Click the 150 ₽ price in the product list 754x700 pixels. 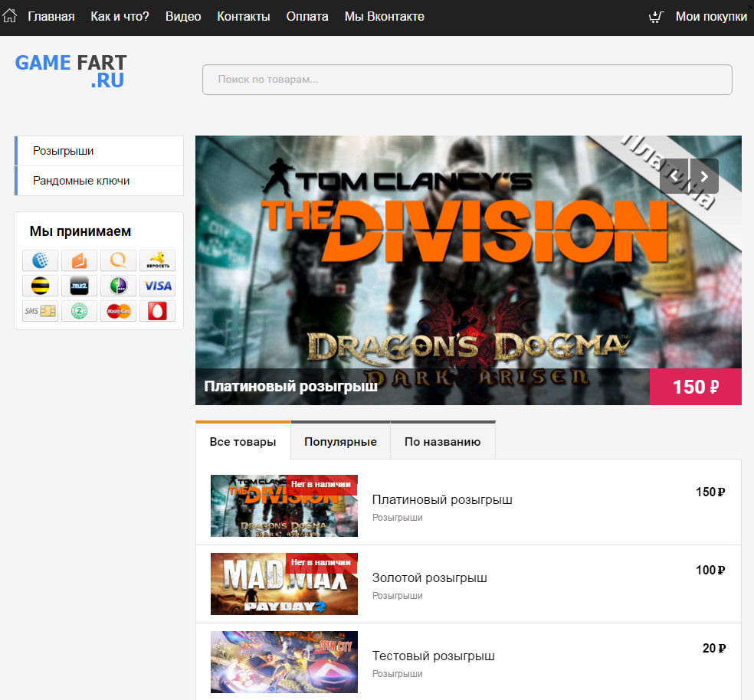710,492
